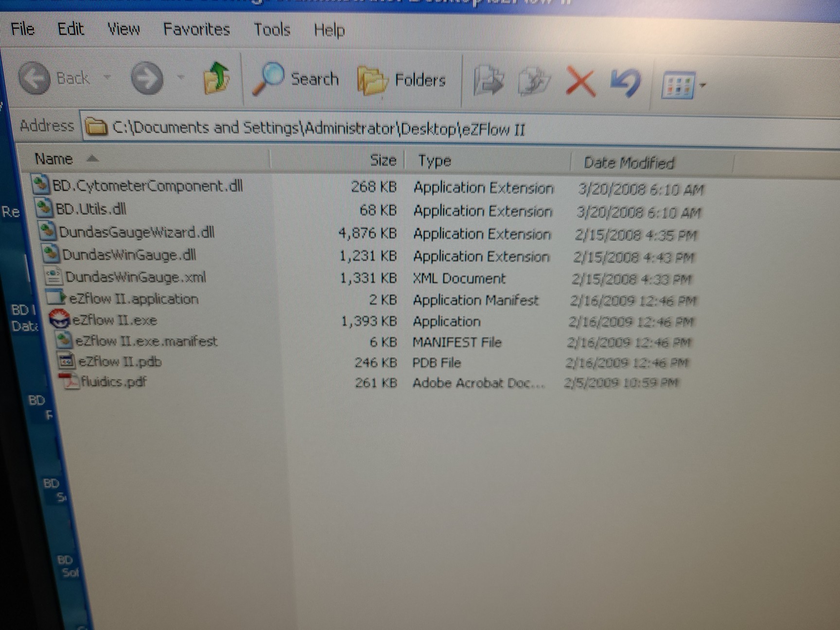Click file name eZflow II.application
This screenshot has height=630, width=840.
coord(134,298)
